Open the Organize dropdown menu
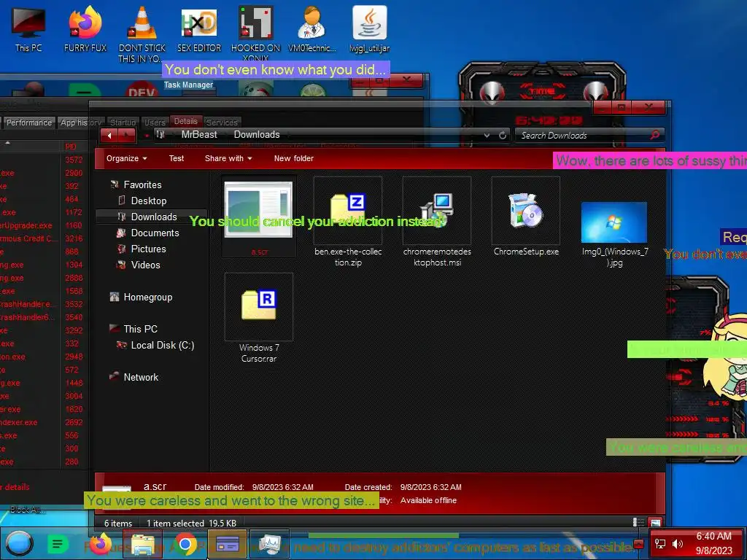The image size is (747, 560). click(126, 158)
